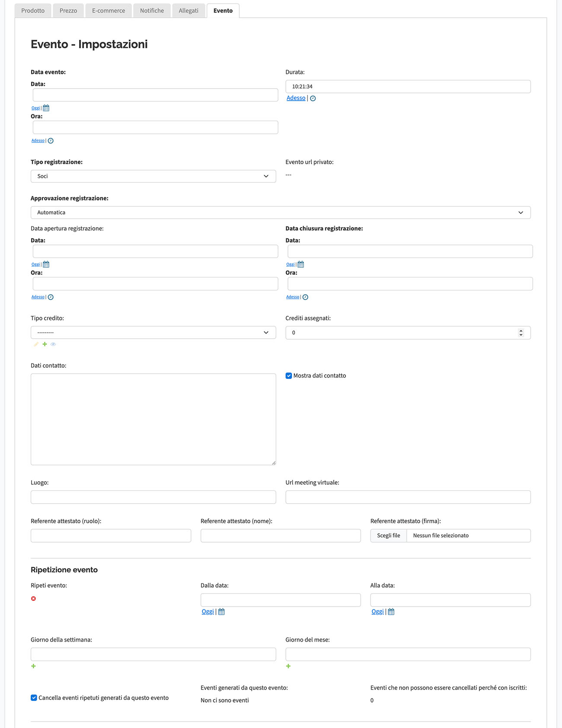Screen dimensions: 562x728
Task: Click green plus under Giorno del mese
Action: (x=288, y=666)
